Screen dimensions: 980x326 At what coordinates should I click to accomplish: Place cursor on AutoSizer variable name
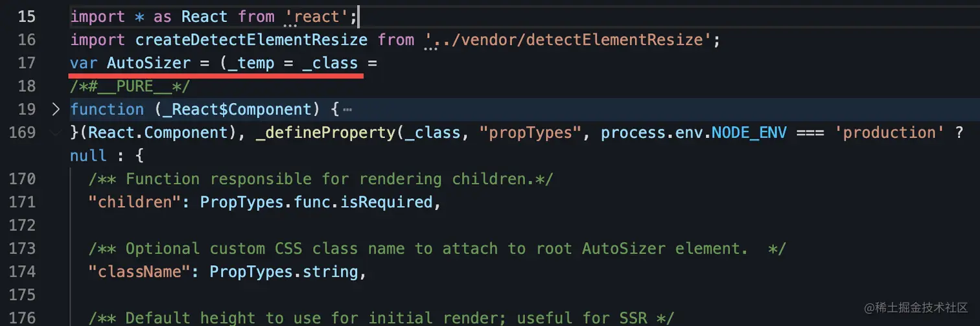[149, 63]
